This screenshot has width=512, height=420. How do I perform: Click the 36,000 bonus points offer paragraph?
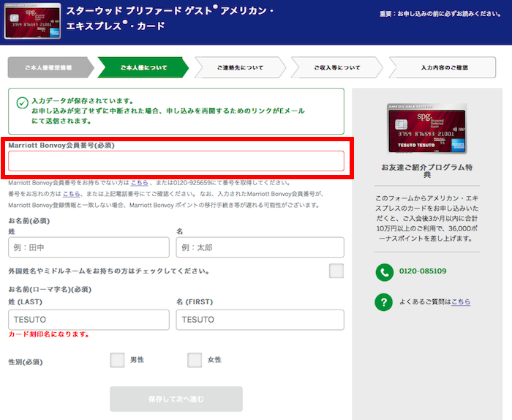(426, 218)
